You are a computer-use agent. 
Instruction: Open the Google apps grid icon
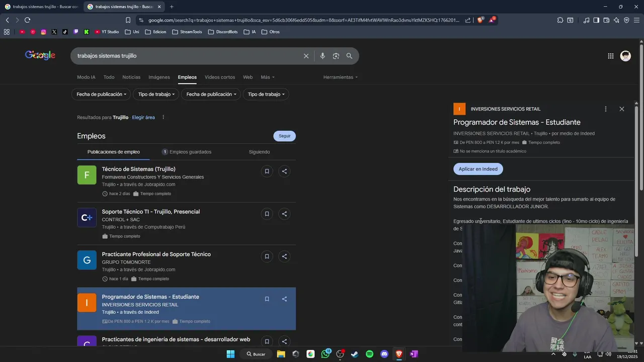(611, 56)
